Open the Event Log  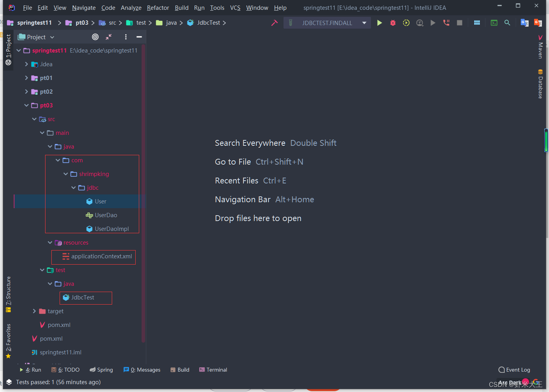(x=514, y=370)
